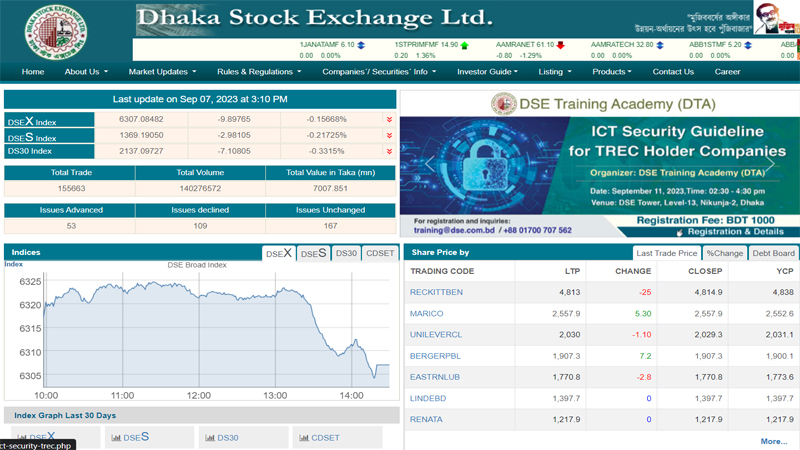Click the ICT Security Guideline banner image
The image size is (800, 450).
[x=599, y=165]
